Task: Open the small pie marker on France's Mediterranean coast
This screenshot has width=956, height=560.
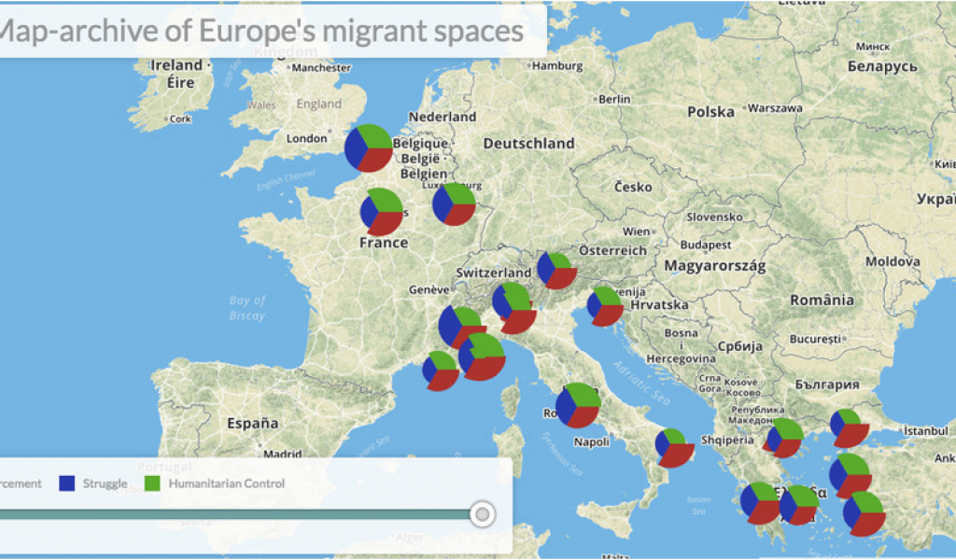Action: 441,371
